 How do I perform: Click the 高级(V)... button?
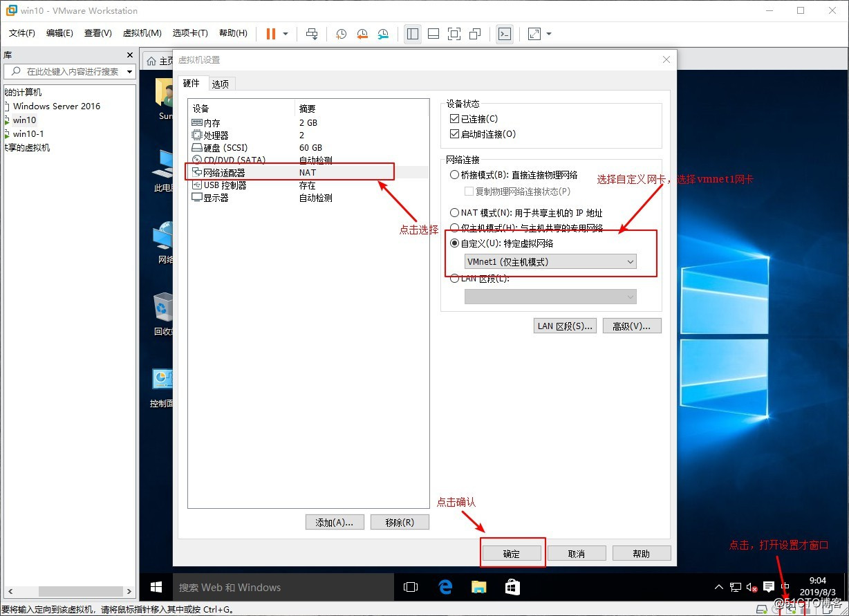coord(633,326)
